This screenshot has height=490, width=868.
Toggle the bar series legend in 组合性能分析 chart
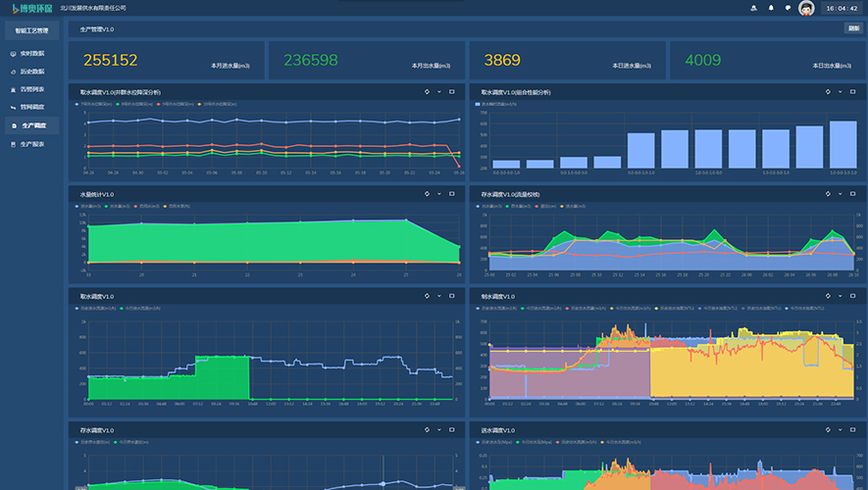(x=498, y=103)
